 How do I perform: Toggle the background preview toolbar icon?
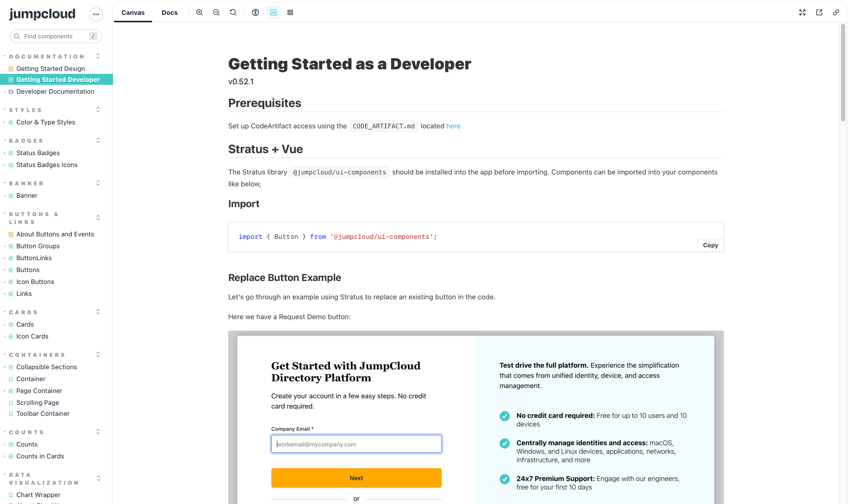[273, 12]
